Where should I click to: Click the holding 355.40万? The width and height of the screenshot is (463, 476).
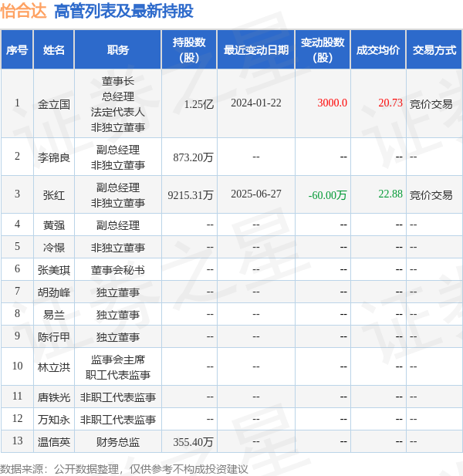tap(193, 442)
